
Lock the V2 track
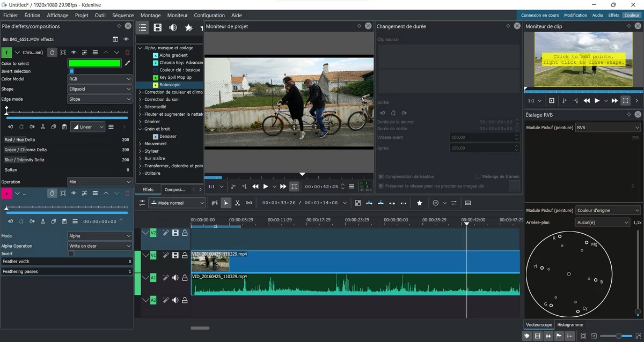pyautogui.click(x=185, y=233)
